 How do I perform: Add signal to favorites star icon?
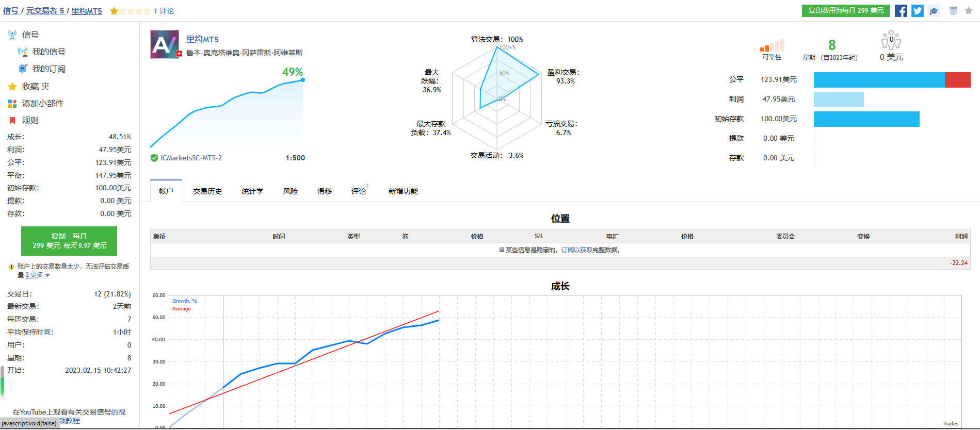pos(969,11)
